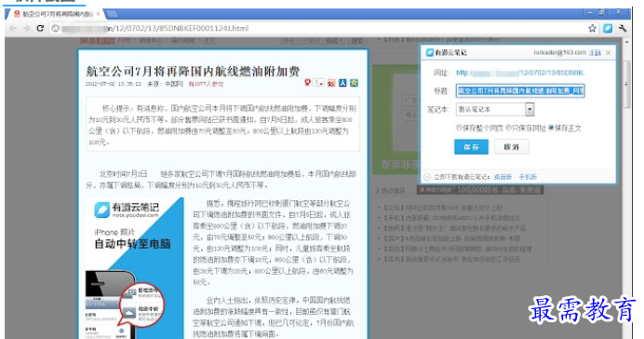
Task: Select the 只保存网址 radio option
Action: (508, 128)
